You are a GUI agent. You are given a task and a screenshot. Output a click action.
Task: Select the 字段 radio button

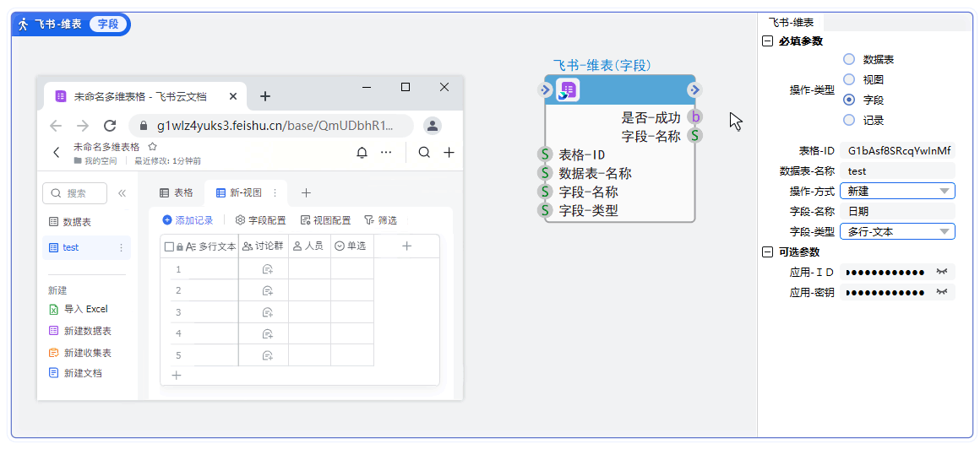click(848, 100)
